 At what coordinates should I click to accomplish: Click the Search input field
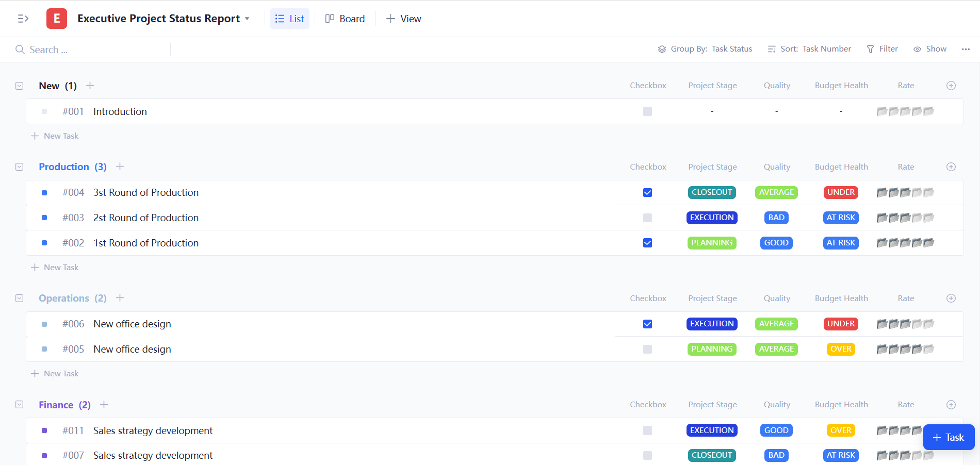[x=93, y=49]
